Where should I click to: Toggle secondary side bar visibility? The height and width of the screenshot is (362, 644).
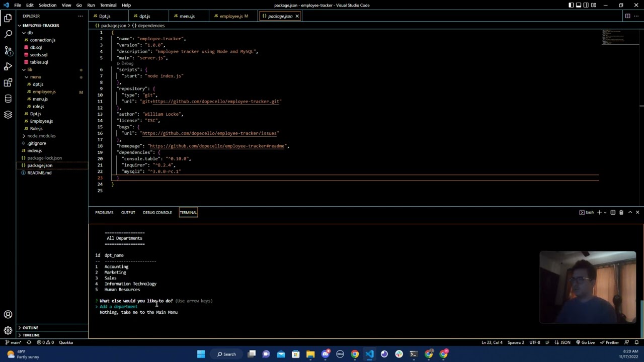[586, 5]
